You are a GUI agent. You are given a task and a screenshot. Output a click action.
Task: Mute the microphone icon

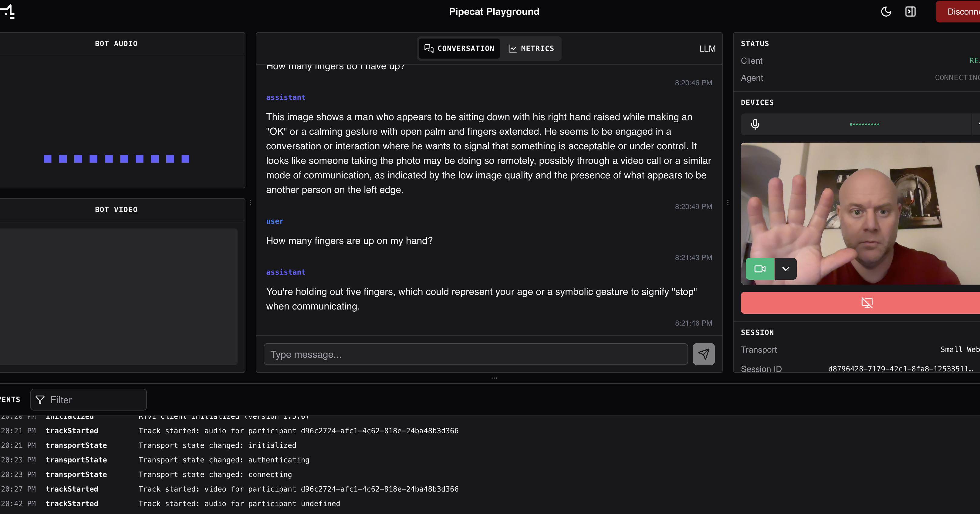755,124
